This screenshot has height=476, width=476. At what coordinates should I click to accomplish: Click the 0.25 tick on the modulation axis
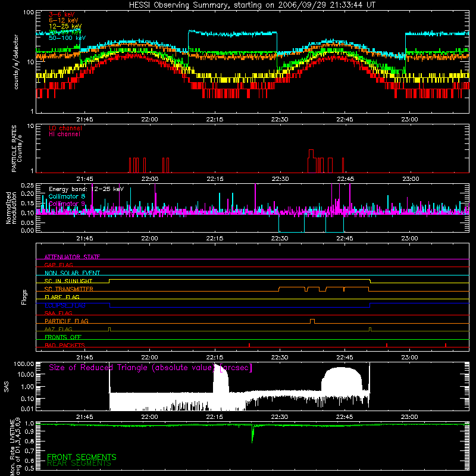coord(27,185)
